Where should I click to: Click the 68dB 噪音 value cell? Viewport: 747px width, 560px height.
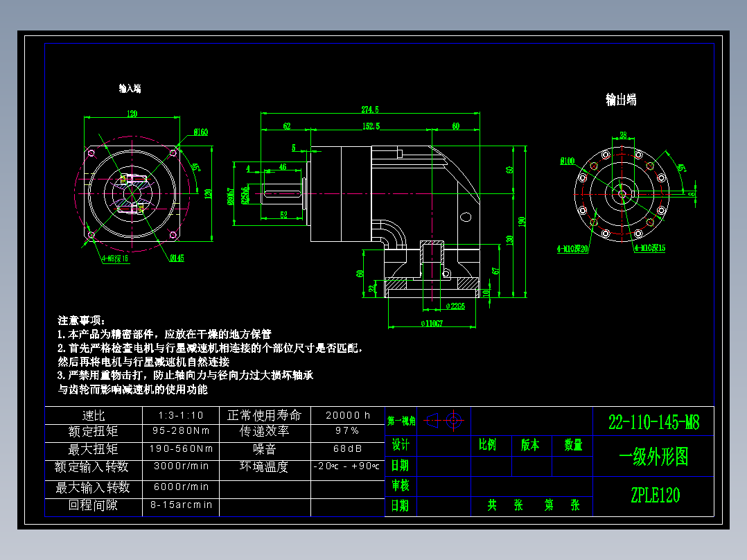click(x=346, y=449)
